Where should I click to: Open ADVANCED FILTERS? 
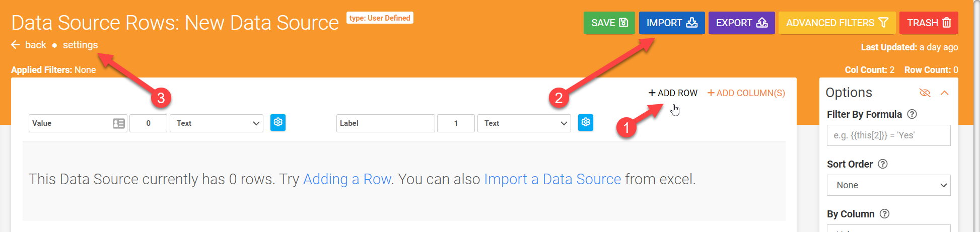point(836,23)
